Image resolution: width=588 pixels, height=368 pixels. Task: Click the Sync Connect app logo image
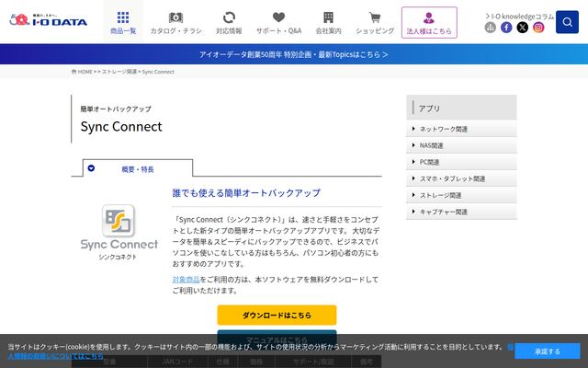pyautogui.click(x=119, y=232)
